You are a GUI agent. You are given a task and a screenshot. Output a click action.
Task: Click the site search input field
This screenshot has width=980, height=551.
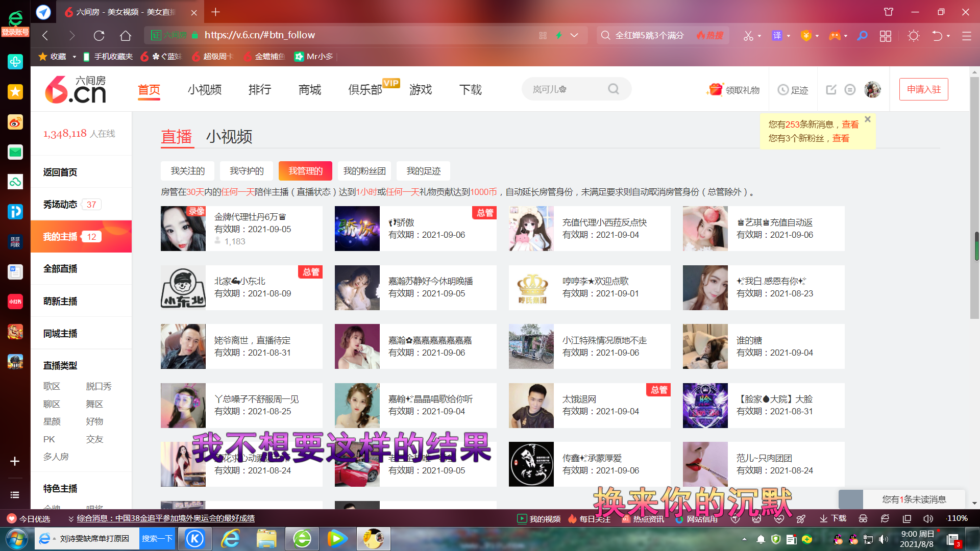tap(567, 89)
